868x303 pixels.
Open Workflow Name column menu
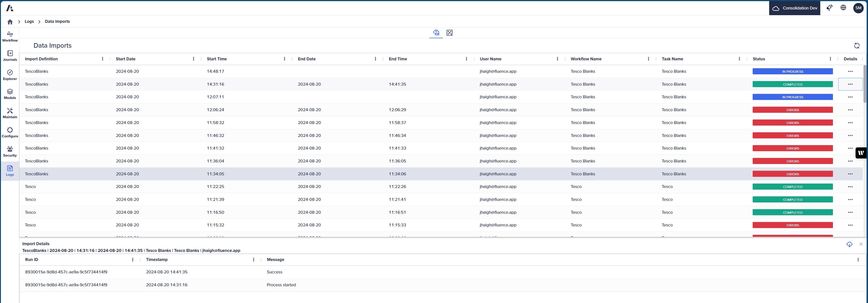(648, 59)
